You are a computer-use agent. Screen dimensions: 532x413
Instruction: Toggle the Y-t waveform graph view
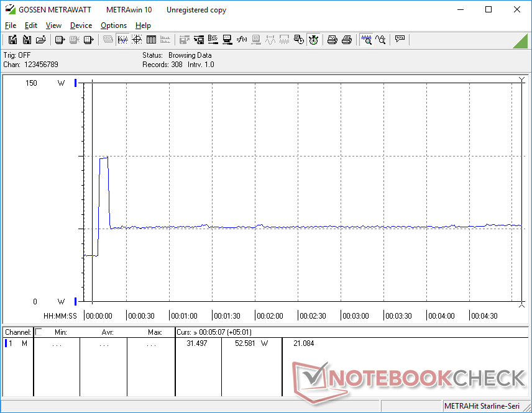click(x=122, y=40)
